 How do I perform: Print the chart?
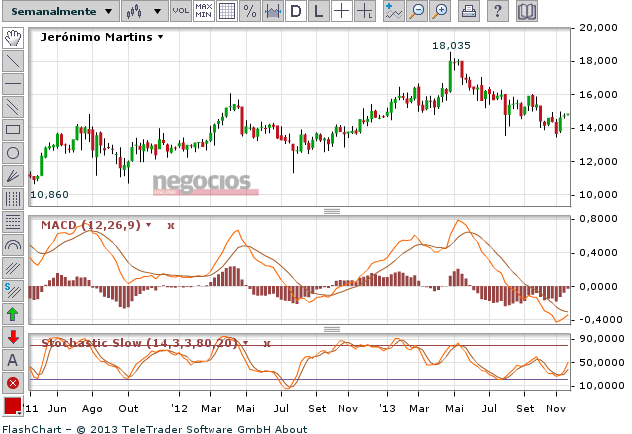point(469,11)
